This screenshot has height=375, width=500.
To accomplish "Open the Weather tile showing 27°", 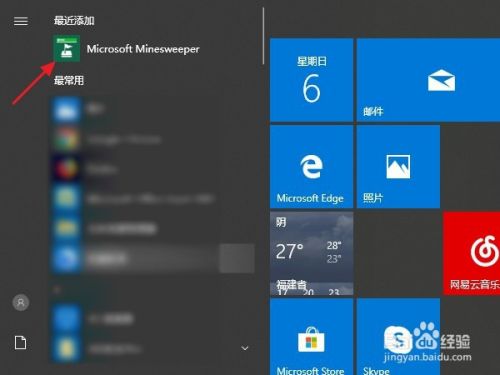I will tap(311, 253).
